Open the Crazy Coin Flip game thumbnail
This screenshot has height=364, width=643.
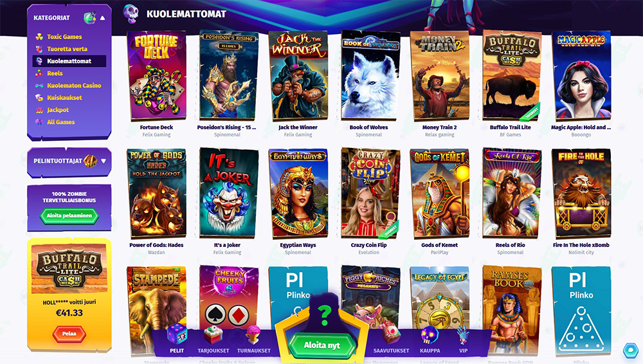[370, 193]
